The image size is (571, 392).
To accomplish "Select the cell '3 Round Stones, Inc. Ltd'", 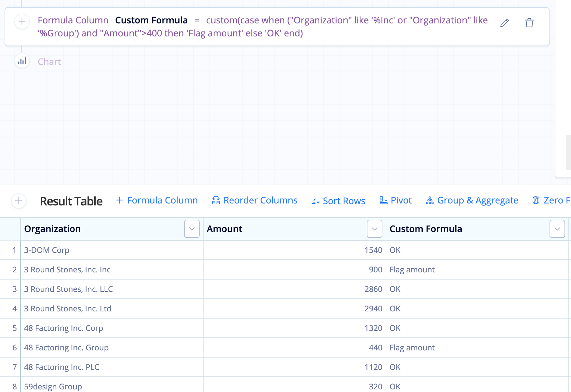I will coord(112,308).
